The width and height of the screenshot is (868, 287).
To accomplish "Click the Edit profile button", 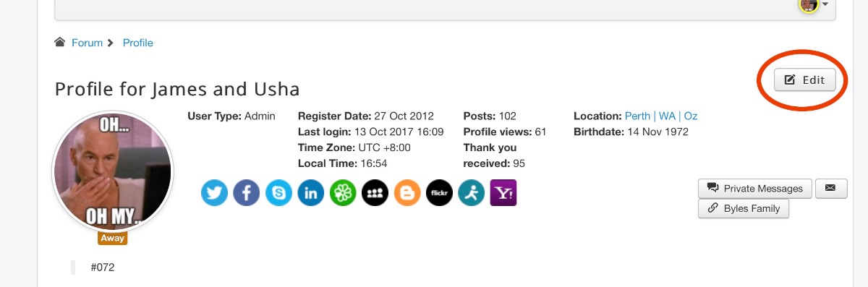I will [x=805, y=80].
